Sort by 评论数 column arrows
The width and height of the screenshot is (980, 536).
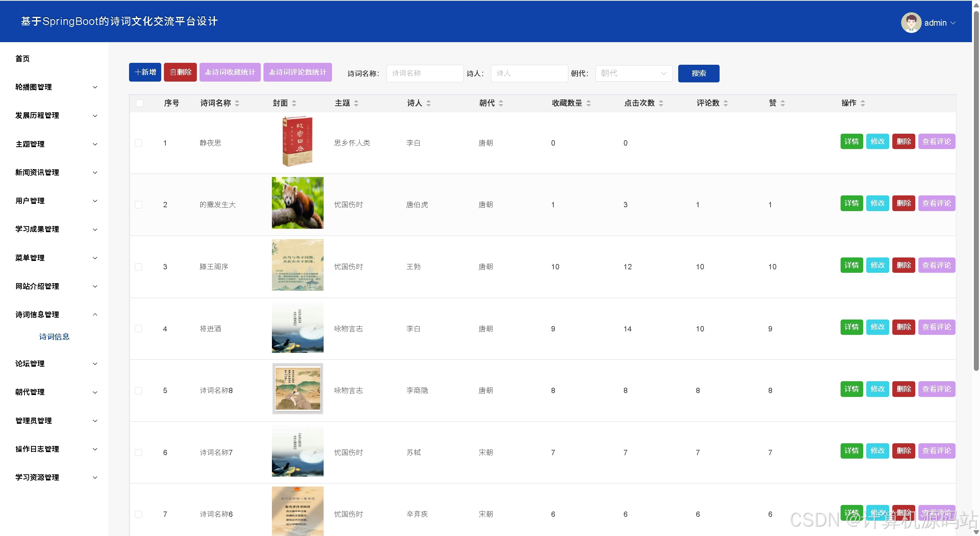[726, 103]
